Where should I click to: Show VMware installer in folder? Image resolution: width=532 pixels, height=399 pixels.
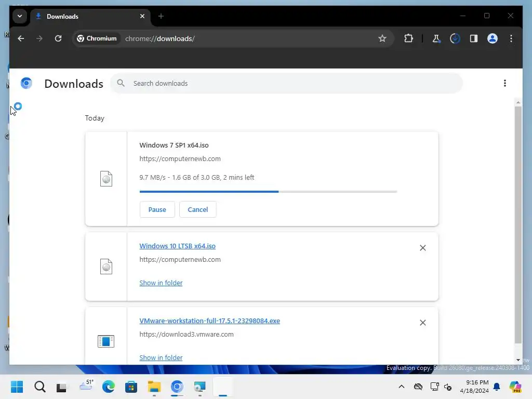161,357
